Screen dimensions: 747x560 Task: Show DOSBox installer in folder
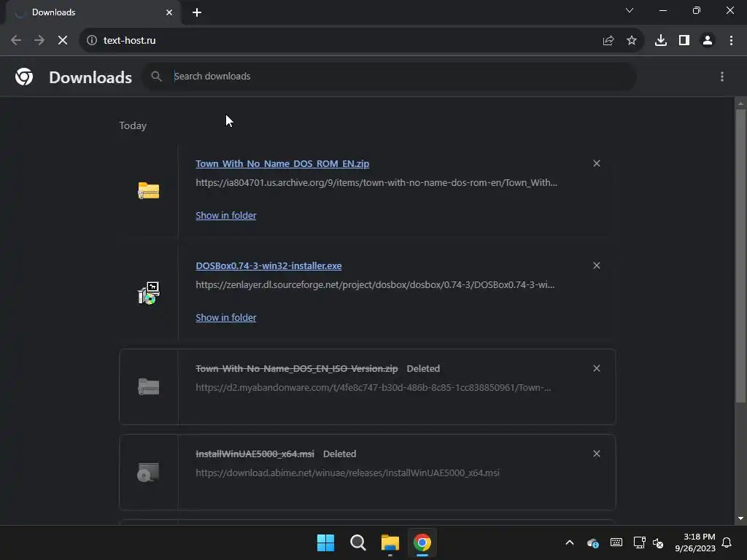(226, 317)
